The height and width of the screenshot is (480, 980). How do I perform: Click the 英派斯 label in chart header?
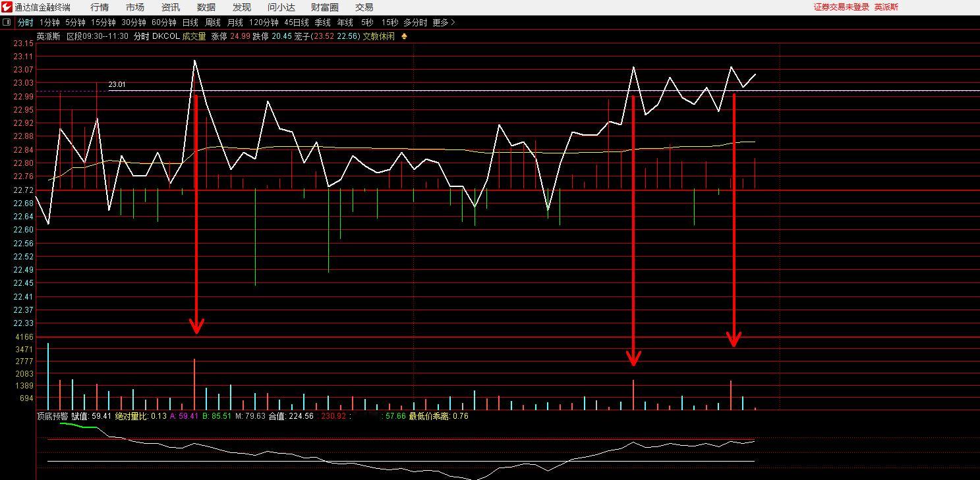(x=48, y=36)
